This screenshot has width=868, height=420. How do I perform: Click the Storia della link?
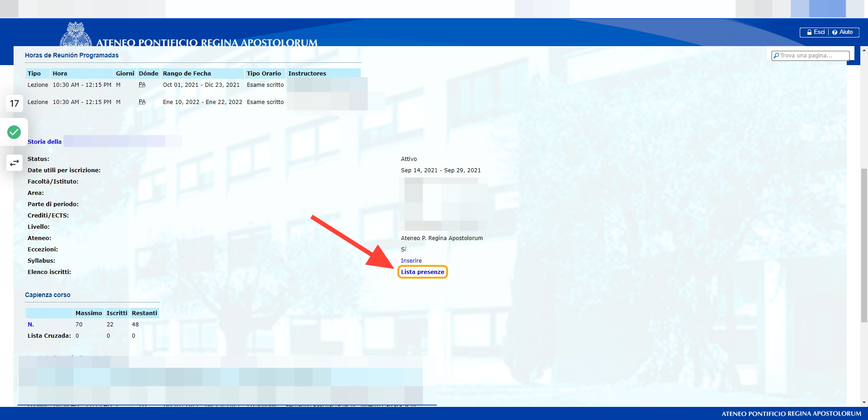point(44,142)
